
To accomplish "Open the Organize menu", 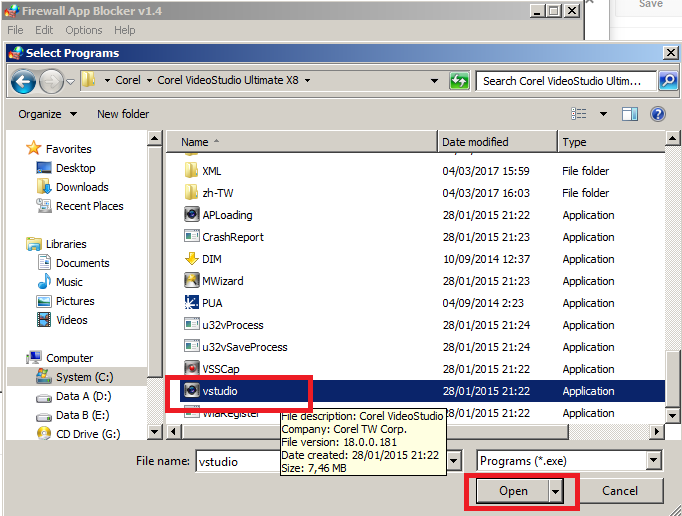I will point(47,114).
